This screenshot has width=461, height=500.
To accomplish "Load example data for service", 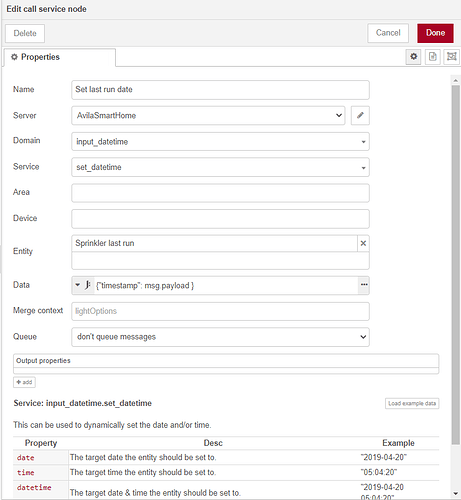I will point(412,403).
